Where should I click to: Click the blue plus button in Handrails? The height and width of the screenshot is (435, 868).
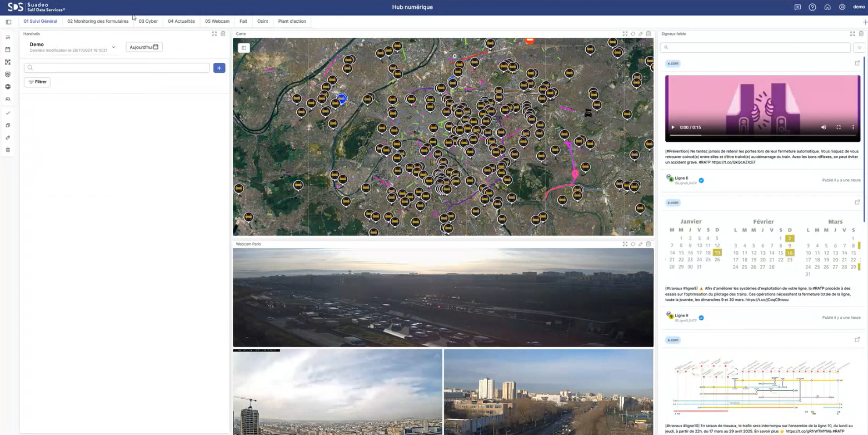click(219, 68)
